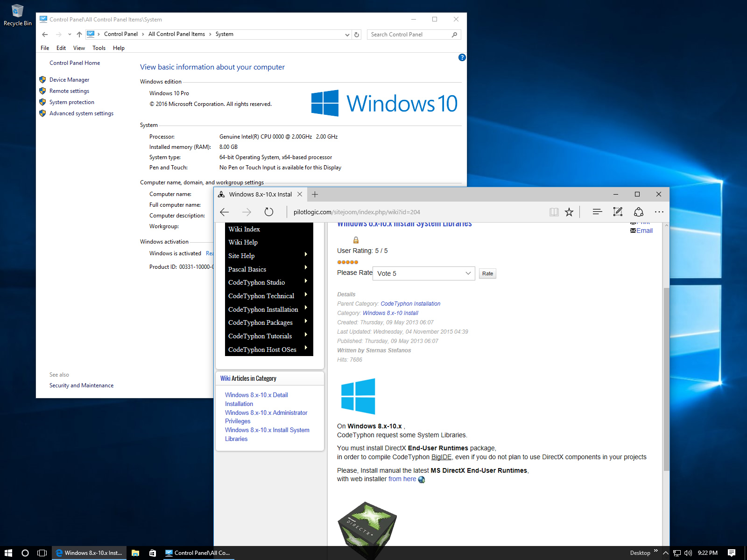Click the Edge refresh button
Screen dimensions: 747x560
pos(268,212)
